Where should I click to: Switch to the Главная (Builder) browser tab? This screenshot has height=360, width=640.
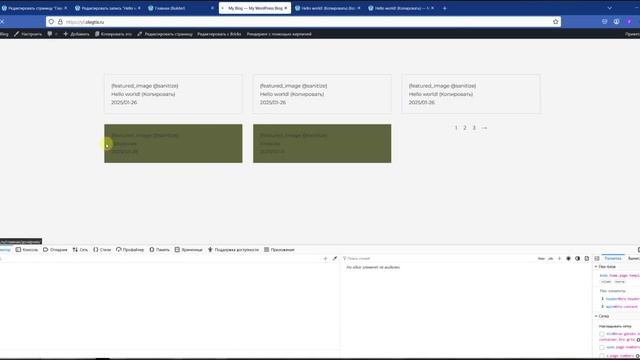click(181, 8)
